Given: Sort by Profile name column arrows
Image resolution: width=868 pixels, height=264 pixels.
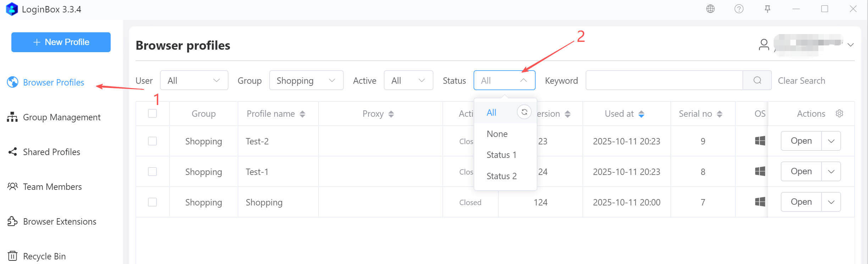Looking at the screenshot, I should [x=302, y=114].
